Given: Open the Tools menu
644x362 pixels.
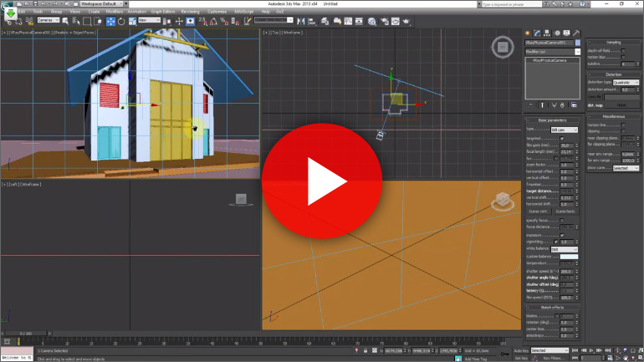Looking at the screenshot, I should tap(38, 12).
